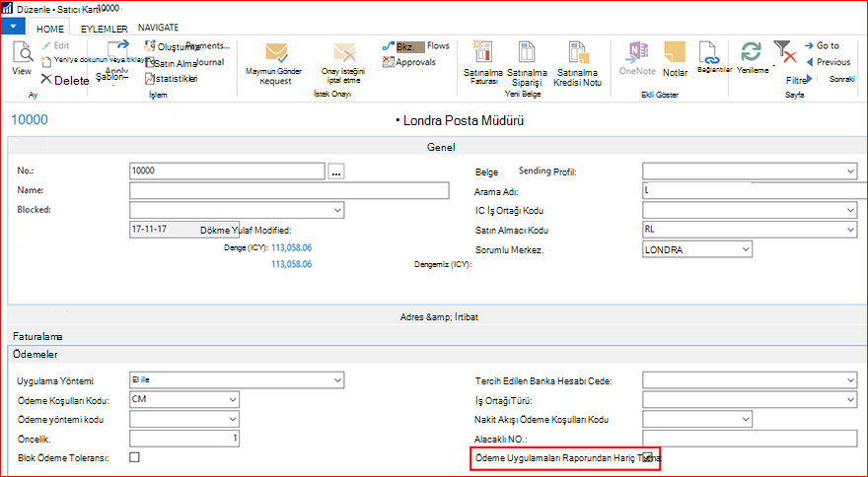This screenshot has width=868, height=477.
Task: Open Ödeme yöntemi kodu dropdown
Action: 233,419
